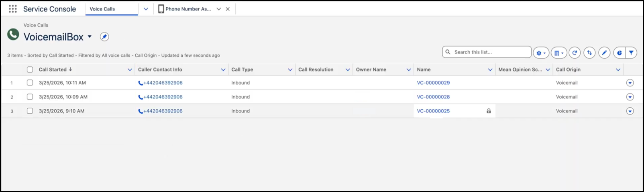Open Call Started column menu chevron

pos(130,69)
